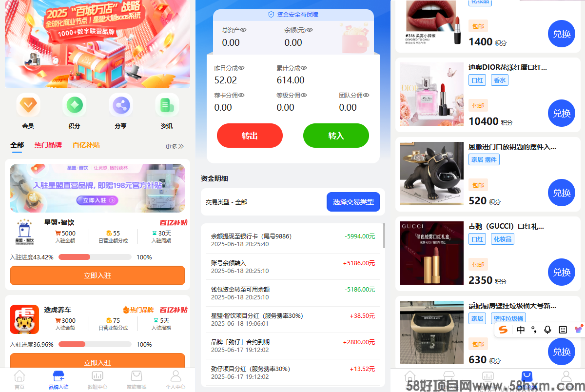Click 立即入驻 under 星盟·智饮
This screenshot has height=392, width=585.
(97, 275)
